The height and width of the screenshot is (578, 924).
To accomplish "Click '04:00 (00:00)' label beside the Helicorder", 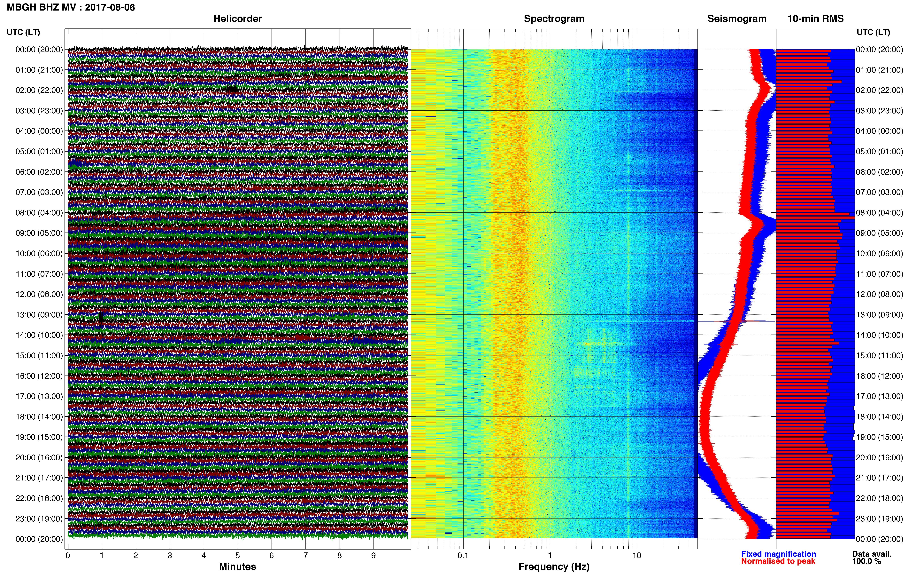I will point(39,131).
